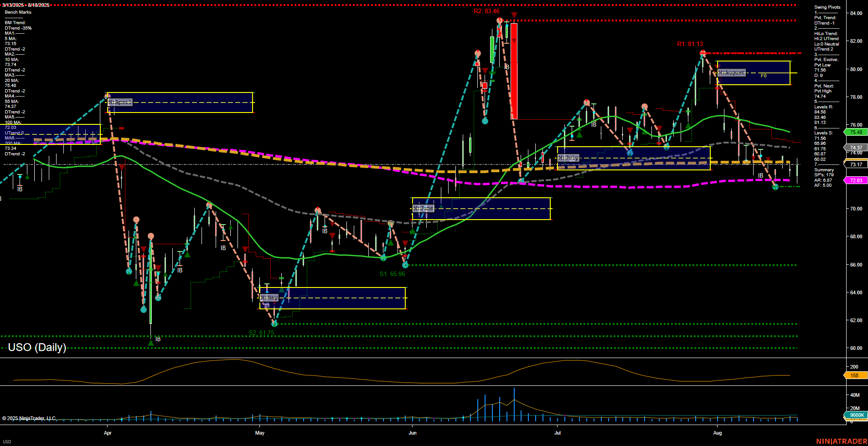Select the orange swing pivot circle at August high
Image resolution: width=868 pixels, height=446 pixels.
[702, 52]
